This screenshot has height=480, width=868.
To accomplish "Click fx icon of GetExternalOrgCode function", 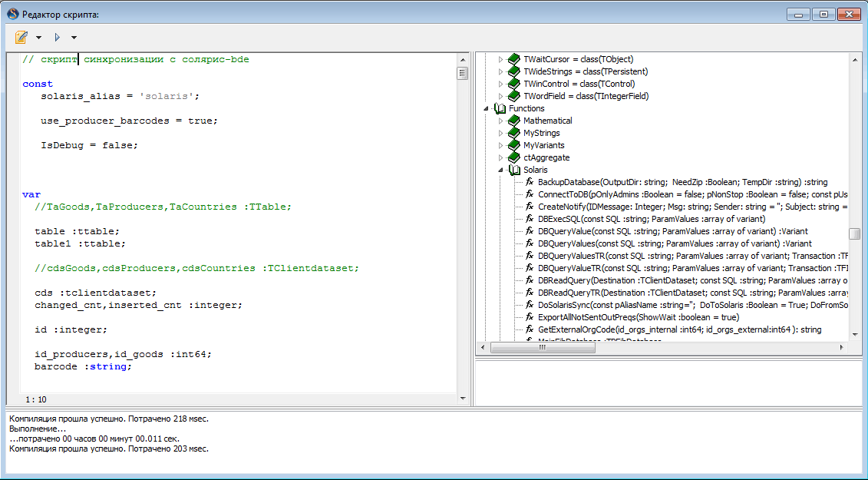I will click(530, 329).
